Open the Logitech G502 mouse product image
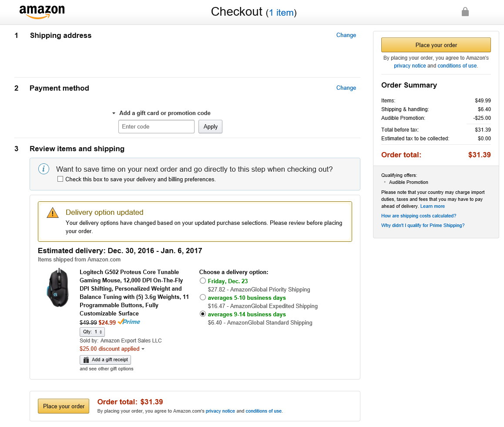The image size is (504, 427). click(x=57, y=288)
